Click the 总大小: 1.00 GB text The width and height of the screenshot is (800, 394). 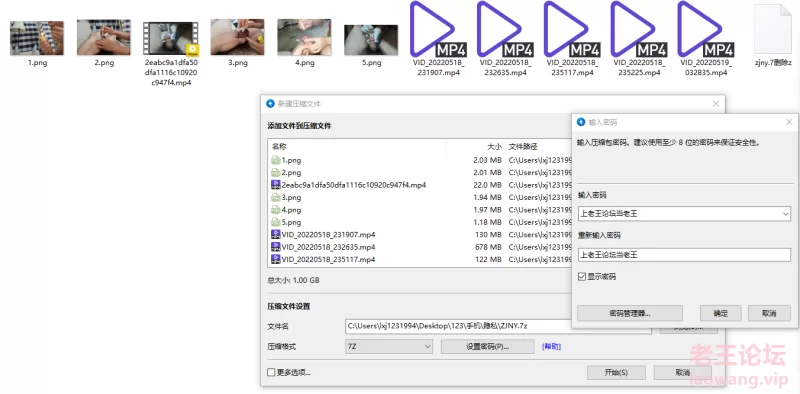[x=293, y=280]
